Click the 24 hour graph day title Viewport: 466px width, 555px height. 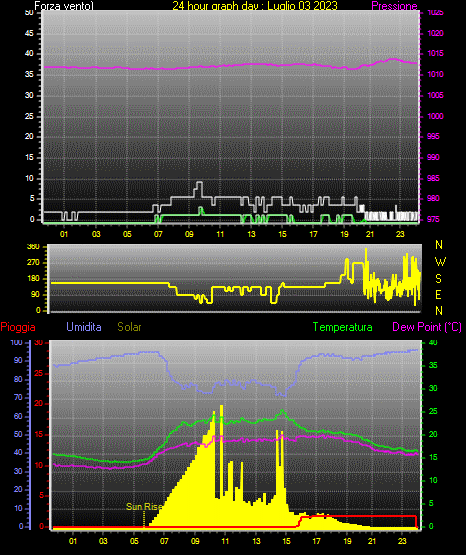[x=255, y=6]
